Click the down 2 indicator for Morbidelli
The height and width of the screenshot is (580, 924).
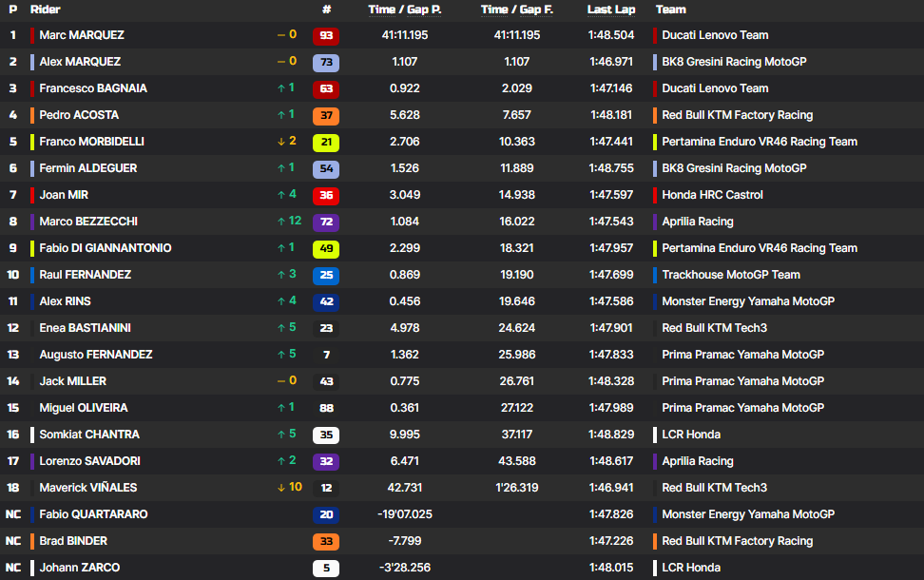pyautogui.click(x=281, y=142)
